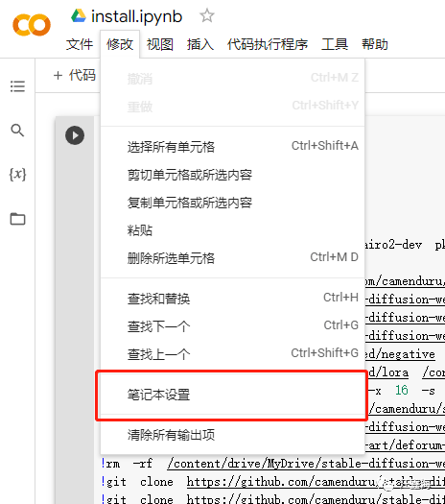Image resolution: width=445 pixels, height=504 pixels.
Task: Click the Google Drive icon beside title
Action: (x=79, y=15)
